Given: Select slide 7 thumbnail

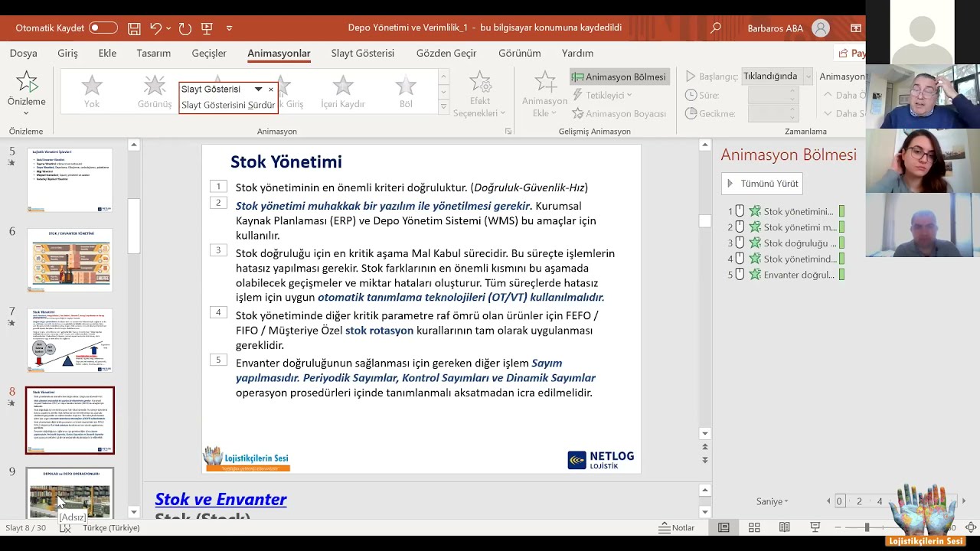Looking at the screenshot, I should point(70,340).
